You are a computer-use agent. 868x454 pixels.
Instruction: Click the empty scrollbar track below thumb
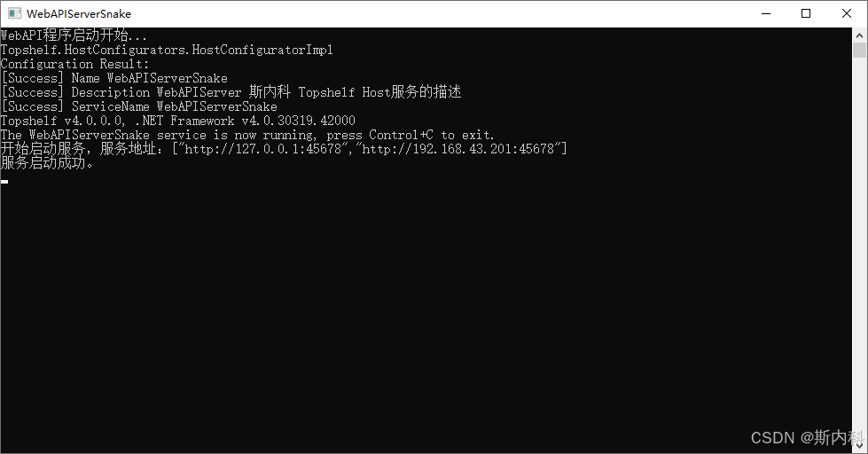tap(859, 249)
